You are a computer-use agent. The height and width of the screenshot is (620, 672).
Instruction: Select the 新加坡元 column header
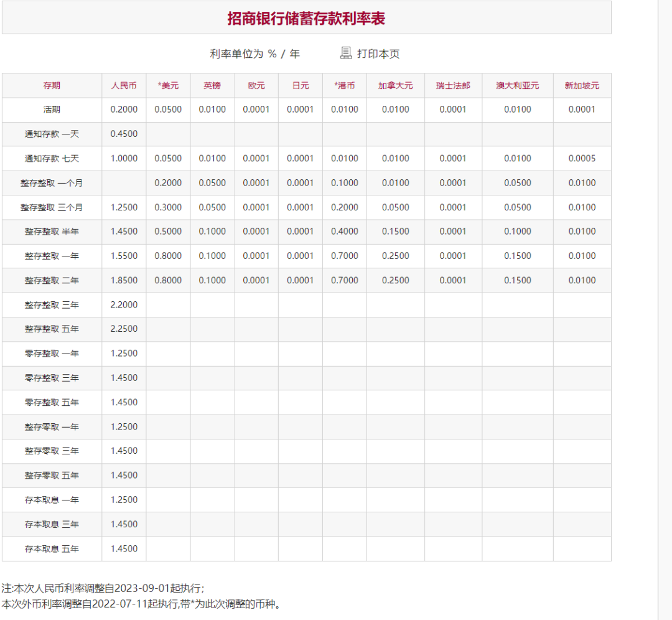(582, 85)
